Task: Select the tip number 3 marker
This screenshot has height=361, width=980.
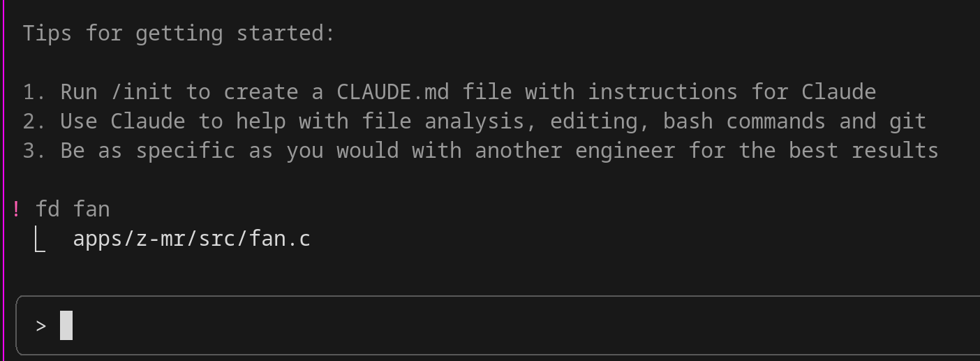Action: (x=35, y=151)
